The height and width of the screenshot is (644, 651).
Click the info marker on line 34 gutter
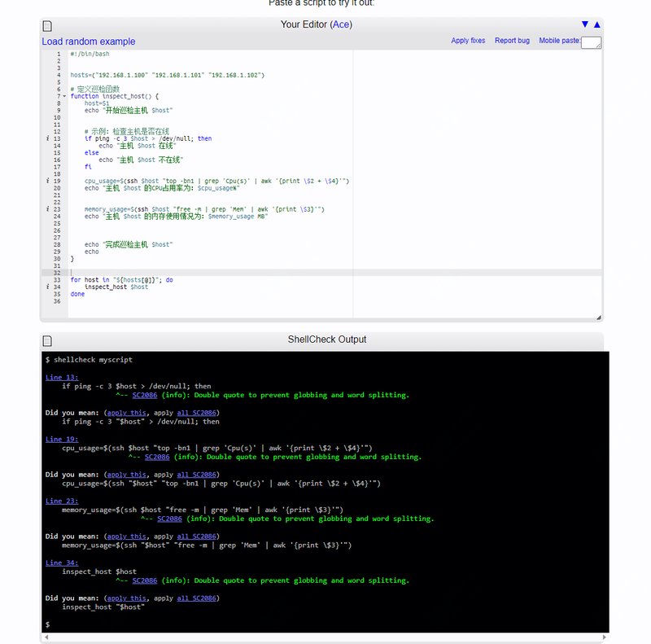48,287
